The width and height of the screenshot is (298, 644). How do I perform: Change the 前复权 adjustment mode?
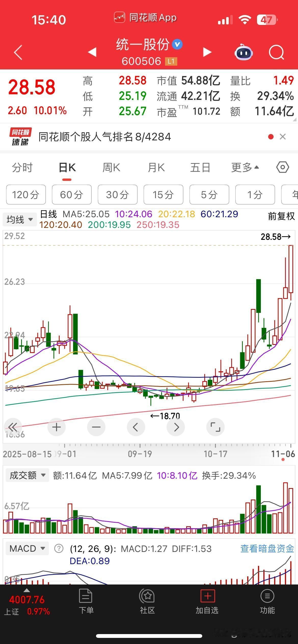point(281,216)
